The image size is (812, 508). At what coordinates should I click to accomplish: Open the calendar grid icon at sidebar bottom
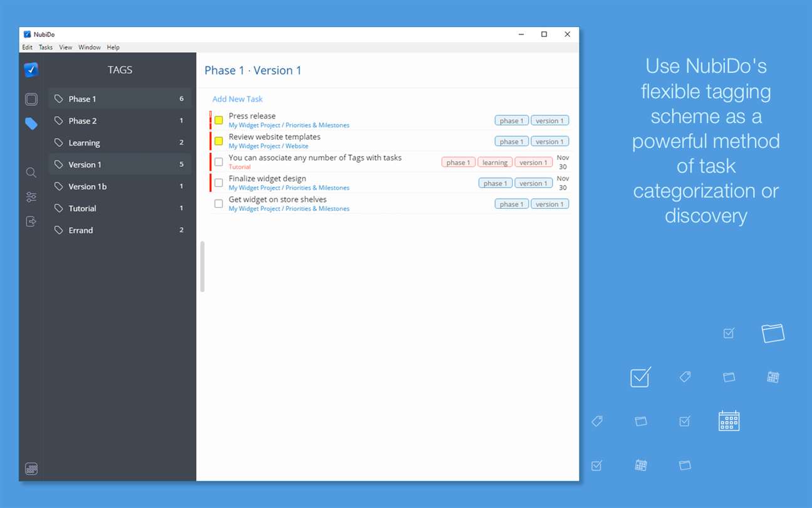[x=31, y=468]
